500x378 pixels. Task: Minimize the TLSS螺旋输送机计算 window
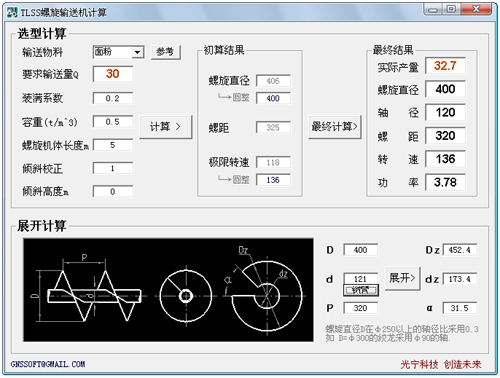[433, 10]
